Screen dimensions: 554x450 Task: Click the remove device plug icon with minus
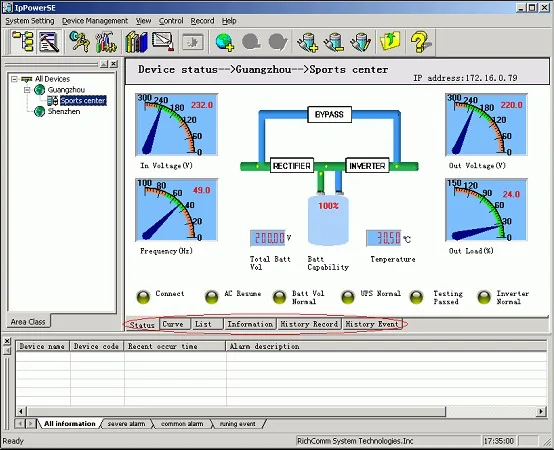334,42
